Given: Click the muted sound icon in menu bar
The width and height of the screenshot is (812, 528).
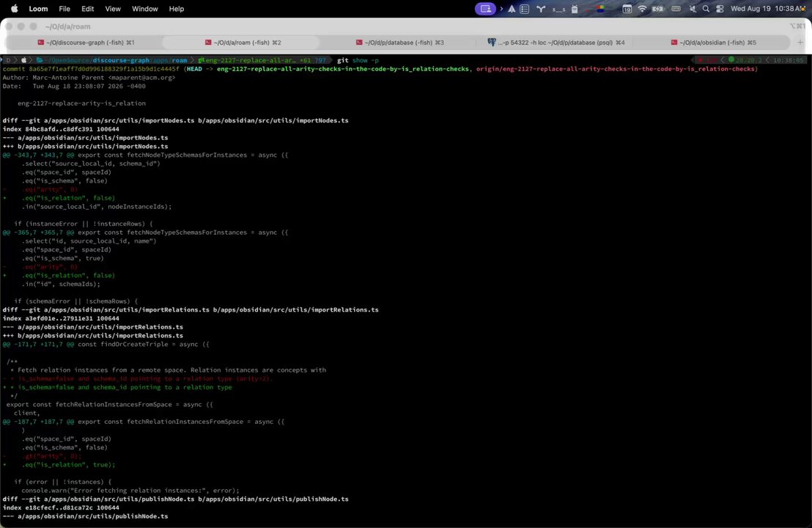Looking at the screenshot, I should pos(693,9).
